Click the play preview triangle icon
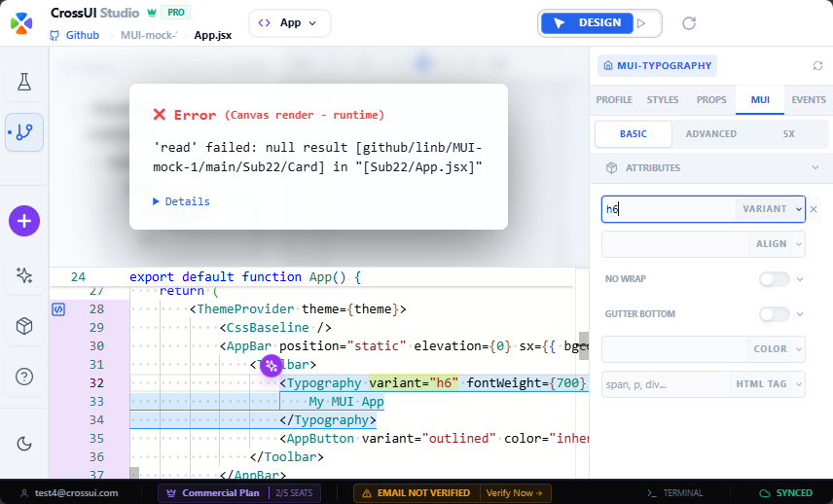833x504 pixels. [x=641, y=23]
